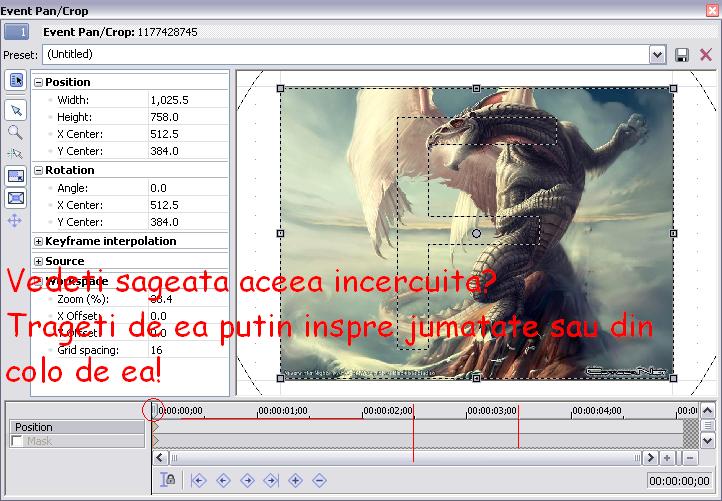The width and height of the screenshot is (722, 501).
Task: Jump to the First Keyframe
Action: point(198,481)
